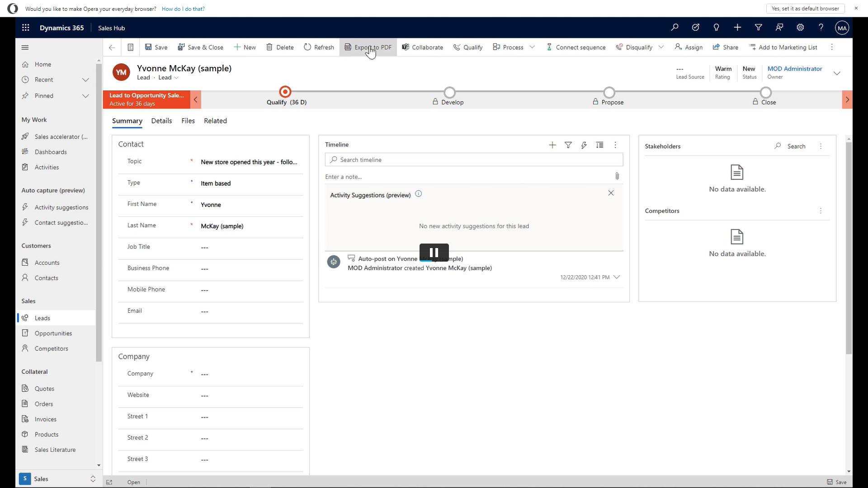The image size is (868, 488).
Task: Click Connect sequence
Action: tap(576, 47)
